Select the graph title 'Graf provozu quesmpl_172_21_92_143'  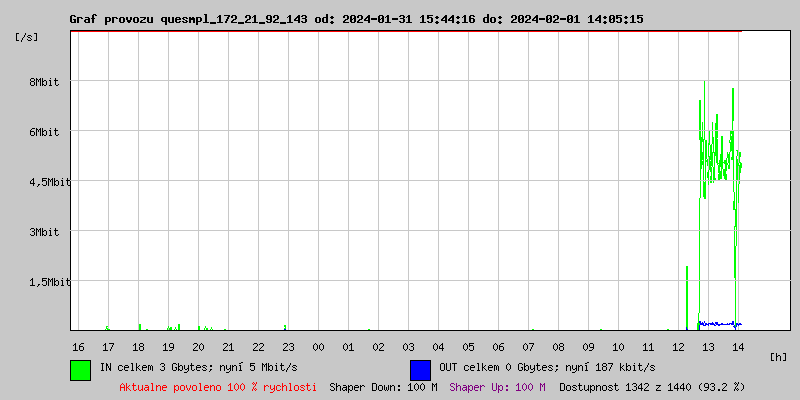pyautogui.click(x=189, y=19)
